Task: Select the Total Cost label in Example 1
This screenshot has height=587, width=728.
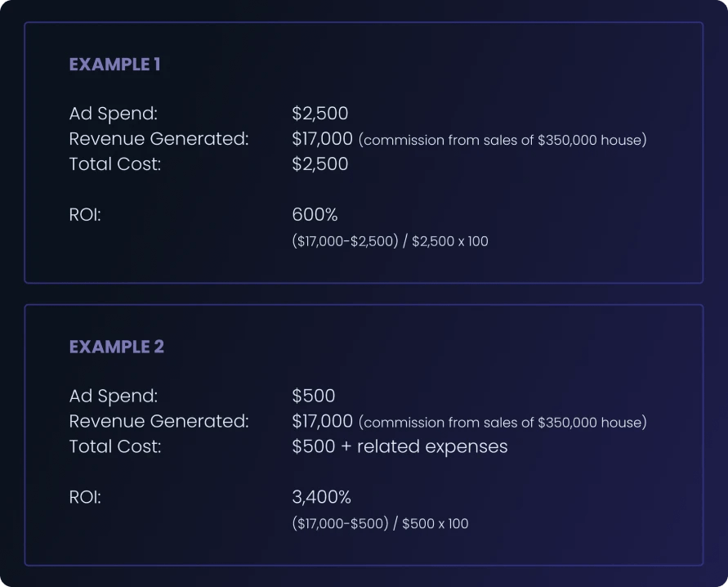Action: pyautogui.click(x=115, y=164)
